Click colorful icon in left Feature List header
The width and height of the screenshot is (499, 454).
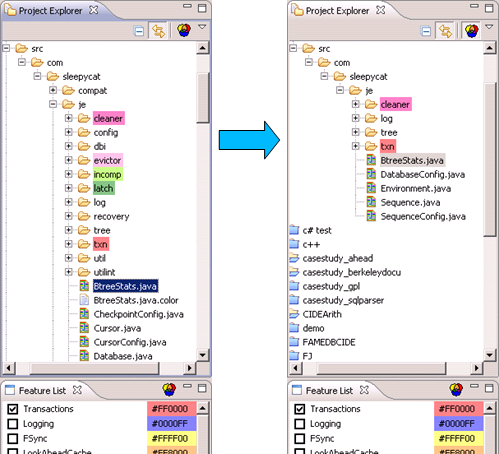click(x=169, y=389)
